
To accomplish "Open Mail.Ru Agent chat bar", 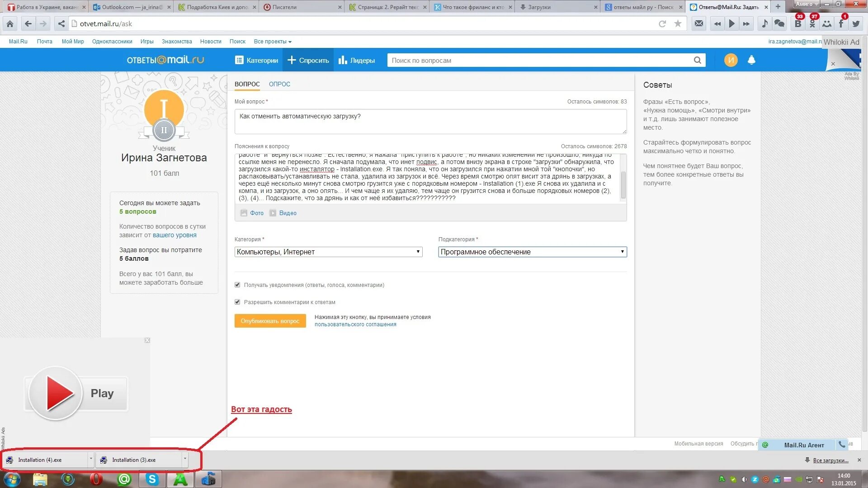I will tap(804, 445).
